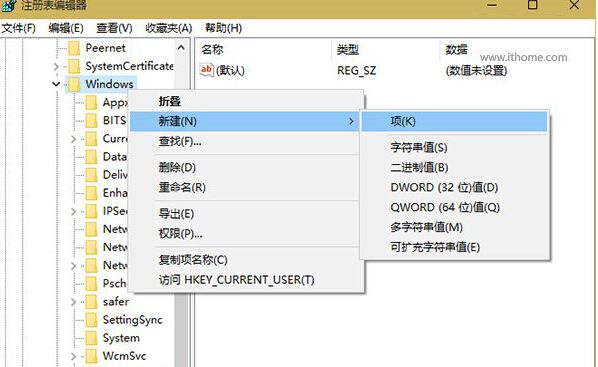Expand the WcmSvc key node

click(74, 356)
